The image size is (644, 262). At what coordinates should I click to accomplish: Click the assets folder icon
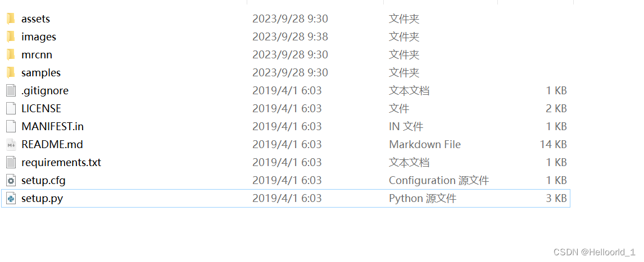click(11, 19)
